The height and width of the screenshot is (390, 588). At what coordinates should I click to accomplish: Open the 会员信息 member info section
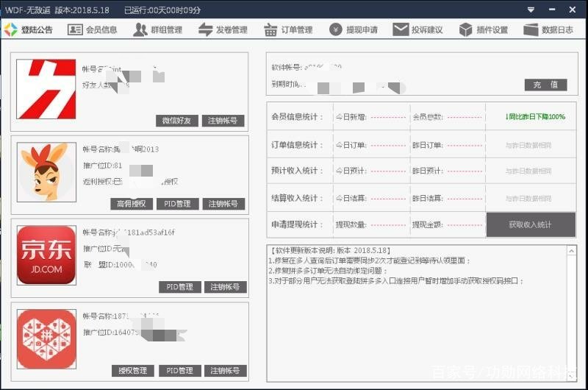(93, 30)
